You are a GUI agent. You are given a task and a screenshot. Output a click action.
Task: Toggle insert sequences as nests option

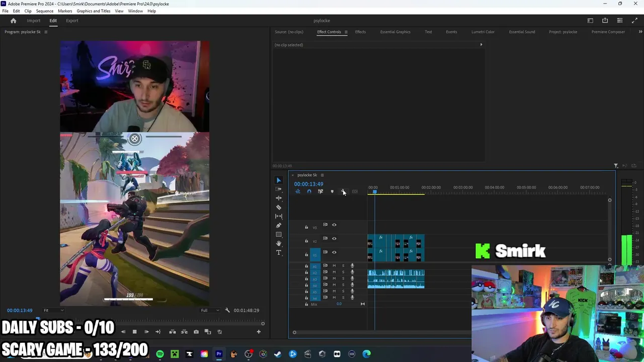coord(297,192)
